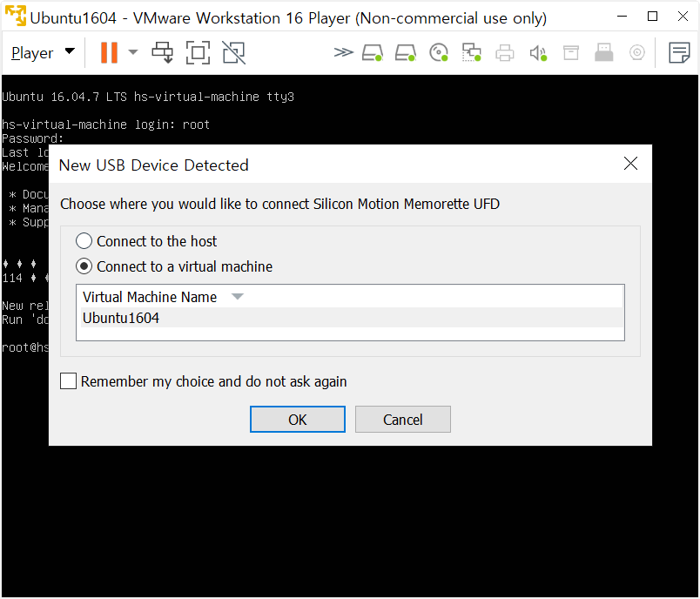Pause the virtual machine with the orange icon
The width and height of the screenshot is (700, 599).
tap(109, 52)
